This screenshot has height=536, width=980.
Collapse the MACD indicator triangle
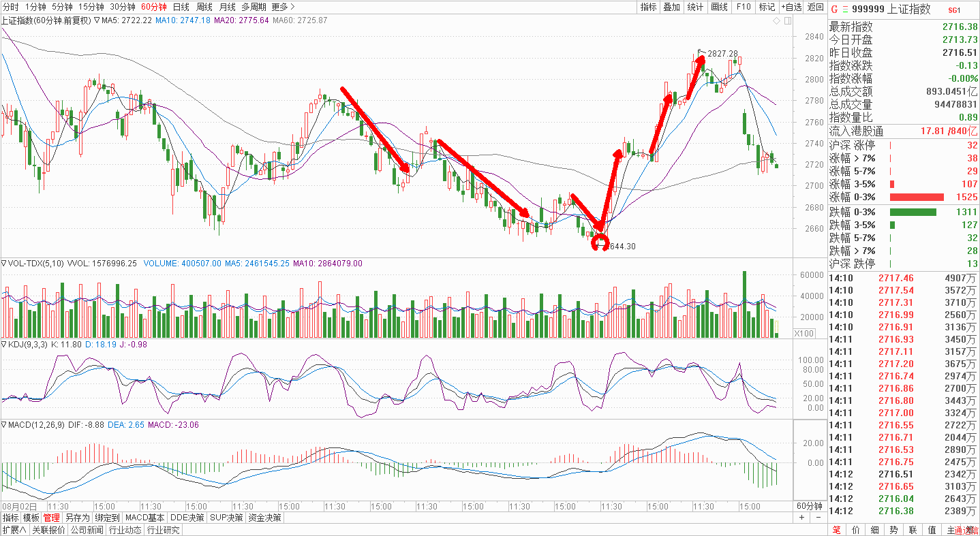[x=4, y=425]
